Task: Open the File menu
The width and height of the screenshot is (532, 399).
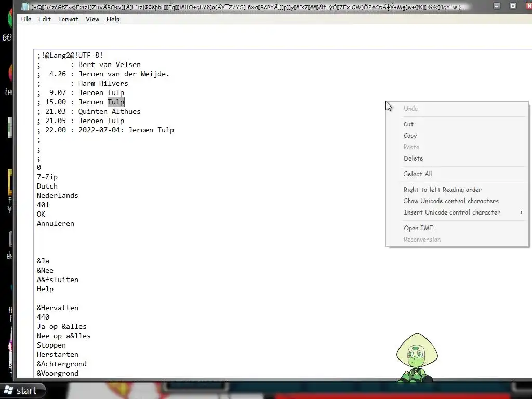Action: click(x=26, y=19)
